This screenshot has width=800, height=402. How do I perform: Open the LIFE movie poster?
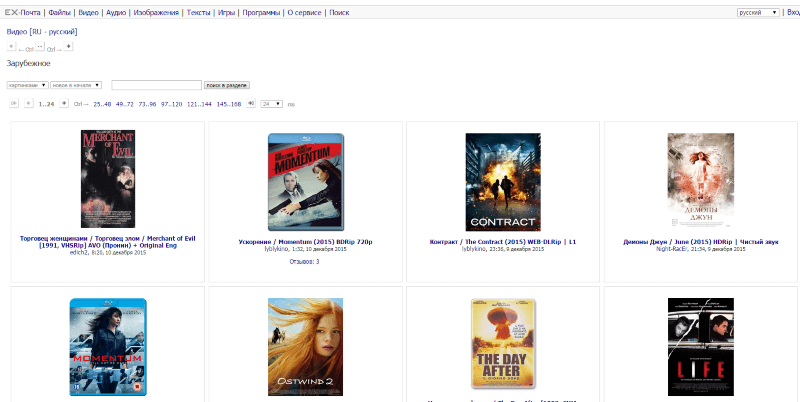pos(701,347)
